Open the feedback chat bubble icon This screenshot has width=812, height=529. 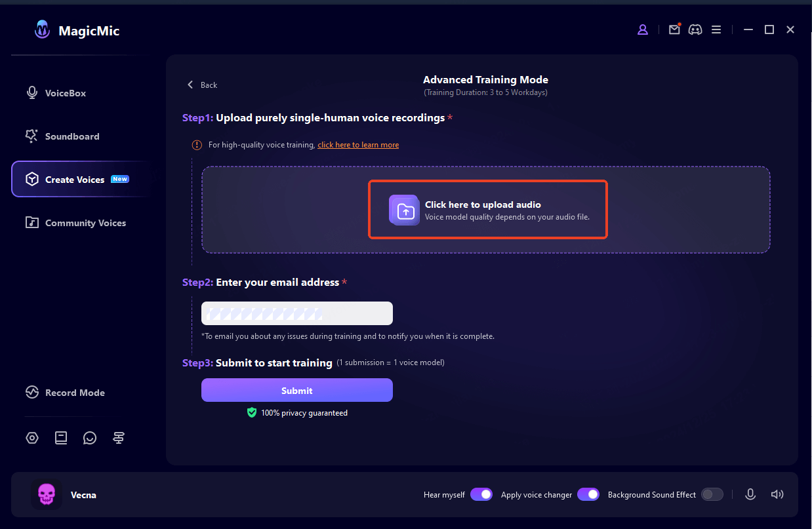90,438
